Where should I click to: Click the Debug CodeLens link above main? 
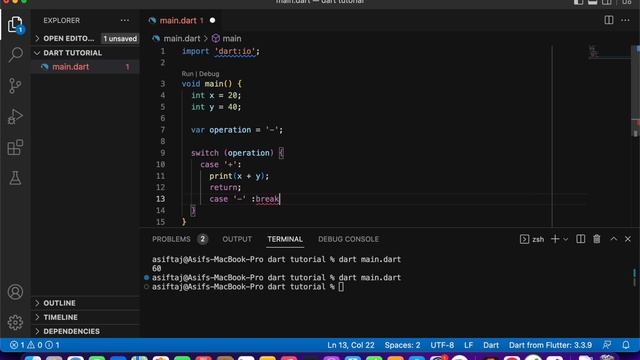pos(209,74)
